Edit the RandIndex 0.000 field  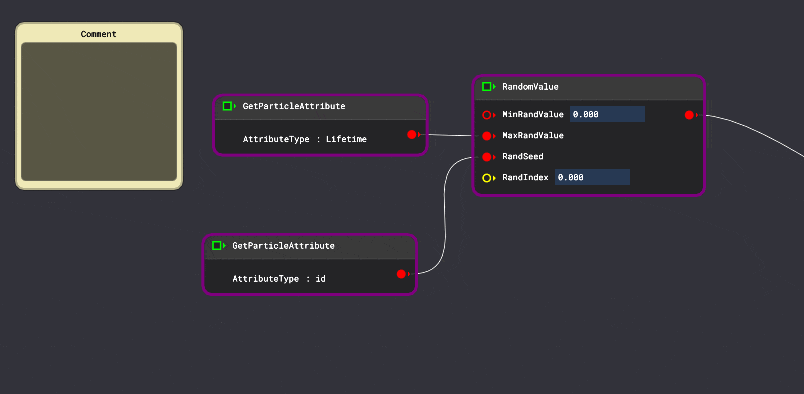click(592, 177)
